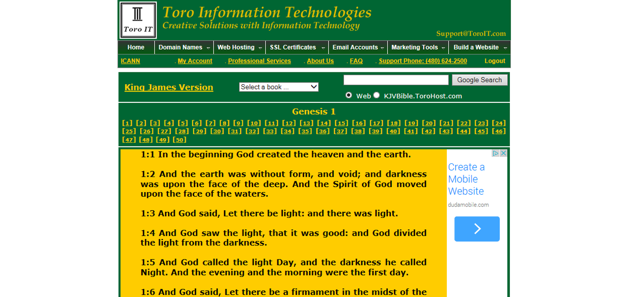Click the Genesis 1 heading
Viewport: 644px width, 297px height.
tap(314, 111)
